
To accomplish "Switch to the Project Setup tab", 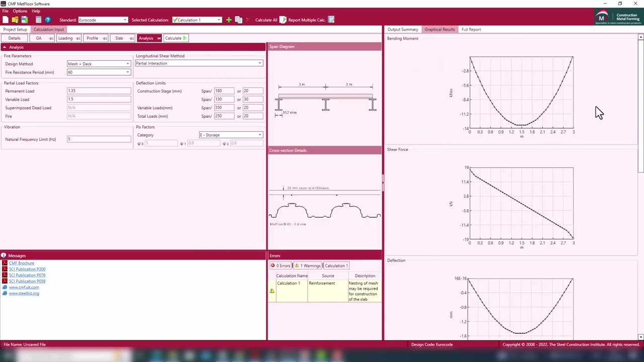I will click(15, 29).
